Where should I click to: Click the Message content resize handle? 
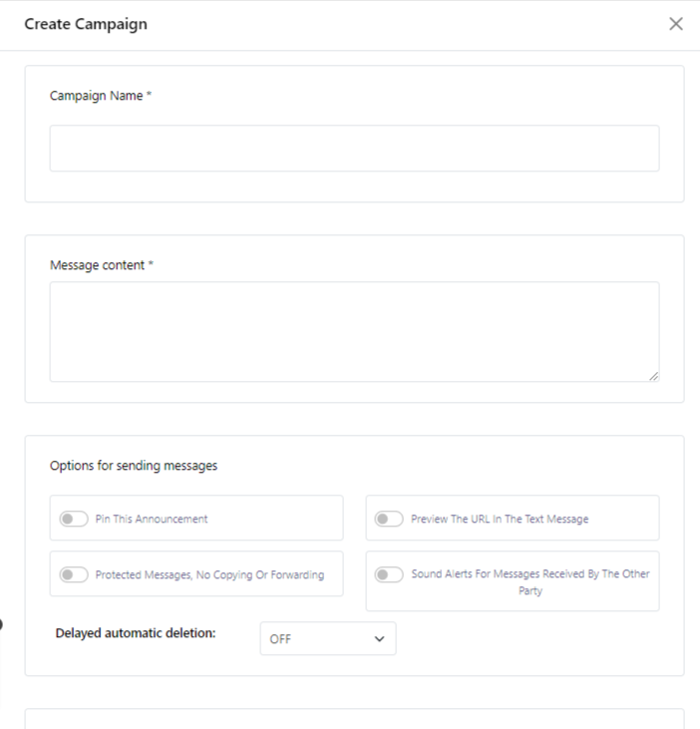[654, 376]
